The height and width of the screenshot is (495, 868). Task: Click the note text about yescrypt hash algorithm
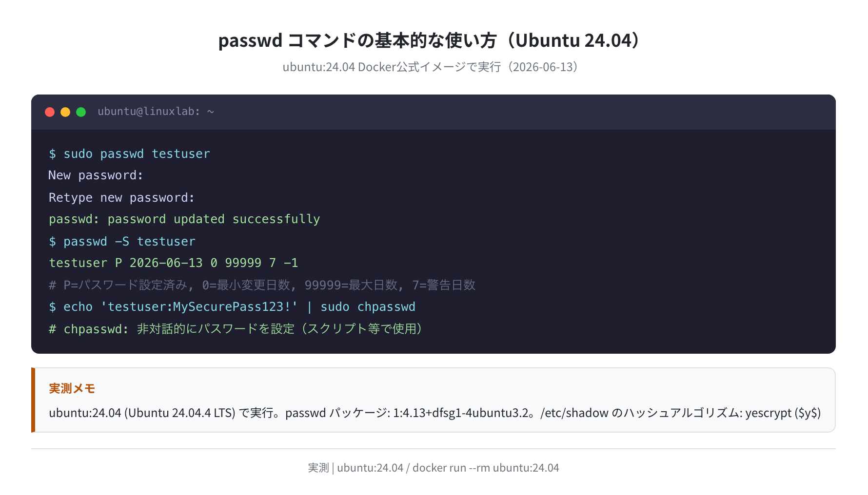435,413
